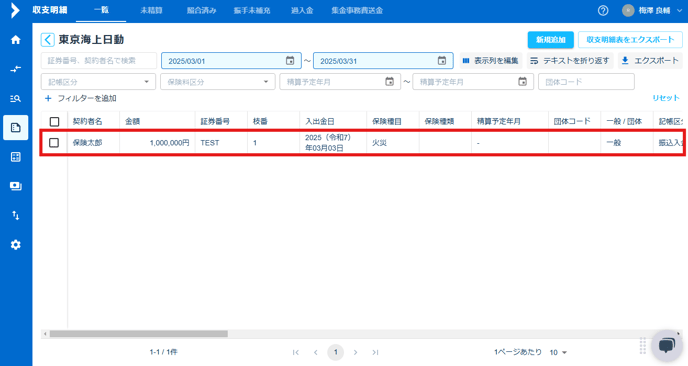Switch to the 未精算 tab

[151, 10]
